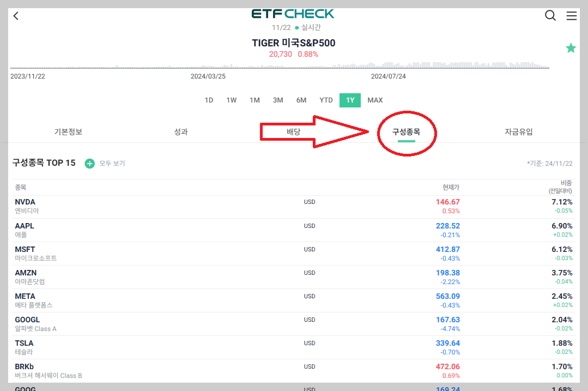Click the *기준: 24/11/22 date note
This screenshot has width=588, height=391.
pyautogui.click(x=550, y=164)
